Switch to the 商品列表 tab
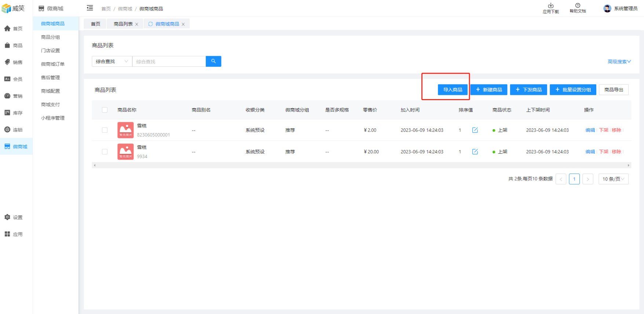The width and height of the screenshot is (644, 314). 123,24
